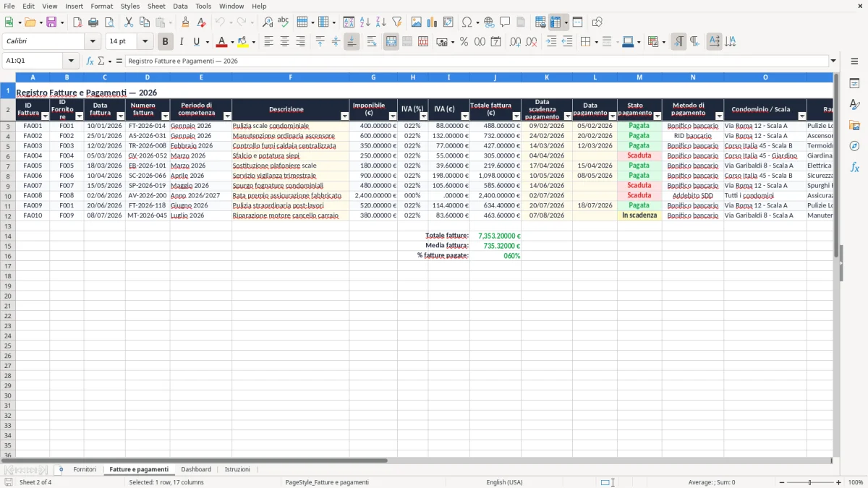Switch to the Dashboard sheet tab
Screen dimensions: 868x488
point(196,469)
